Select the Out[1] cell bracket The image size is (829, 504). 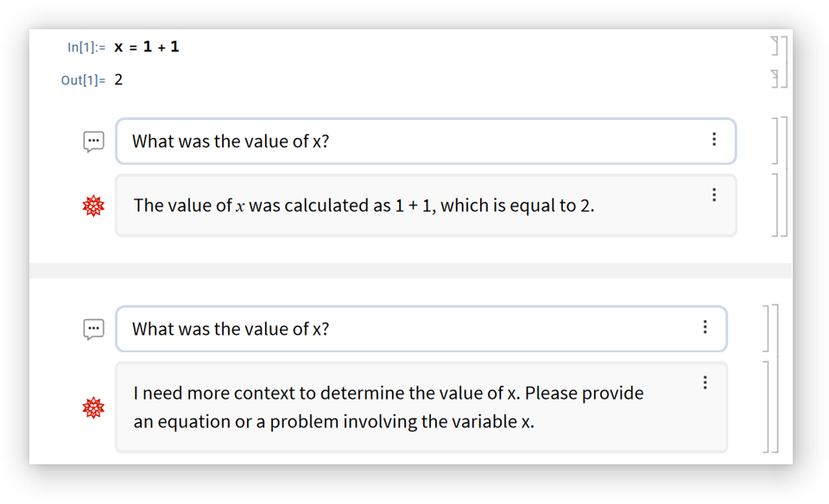tap(775, 79)
